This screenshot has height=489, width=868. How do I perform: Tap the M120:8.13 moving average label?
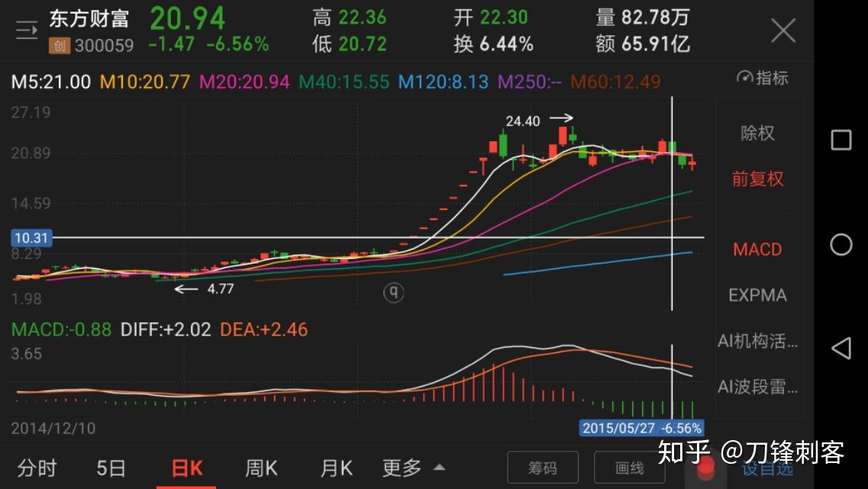tap(443, 82)
